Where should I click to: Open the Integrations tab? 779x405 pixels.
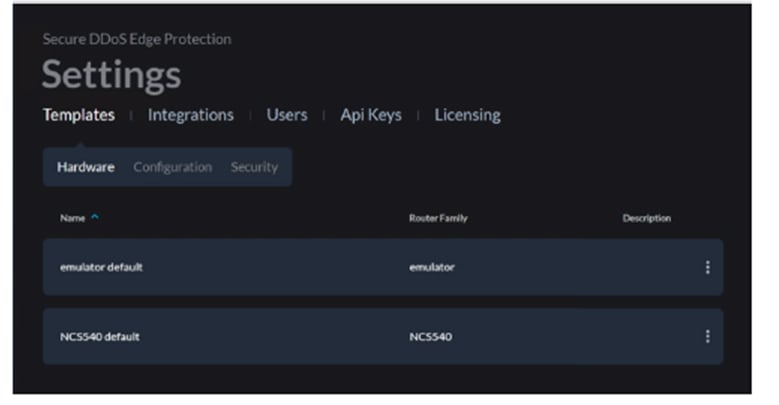[190, 115]
